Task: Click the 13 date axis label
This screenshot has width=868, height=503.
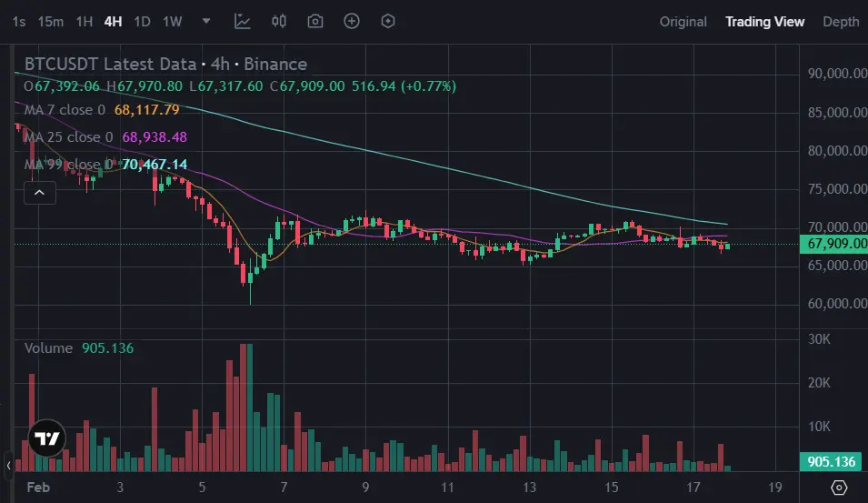Action: (x=529, y=488)
